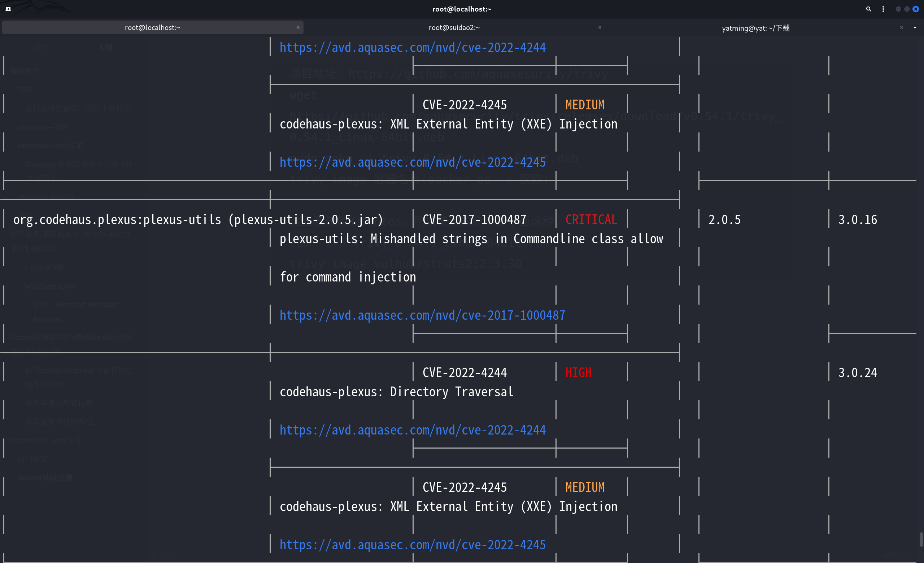Screen dimensions: 924x563
Task: Open first cve-2022-4245 link above CRITICAL row
Action: point(413,162)
